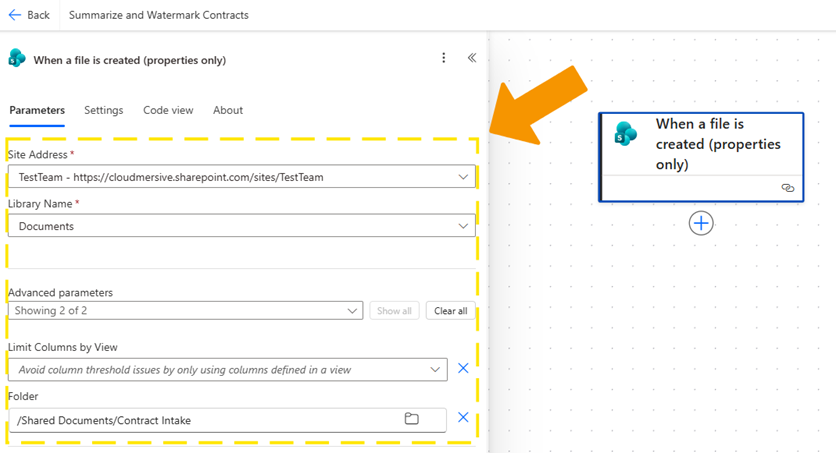
Task: Open the Site Address dropdown
Action: pyautogui.click(x=242, y=176)
